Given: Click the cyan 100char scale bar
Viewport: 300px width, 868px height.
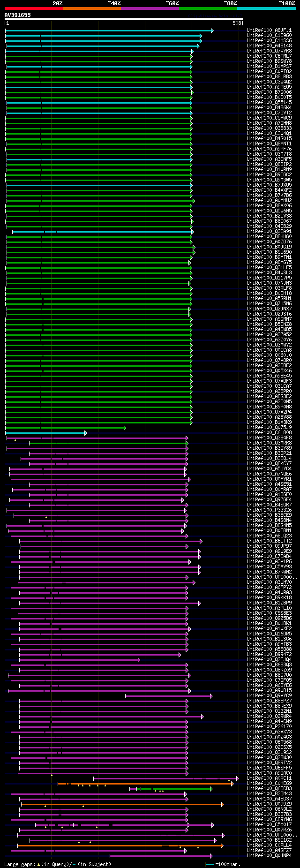Looking at the screenshot, I should (210, 864).
